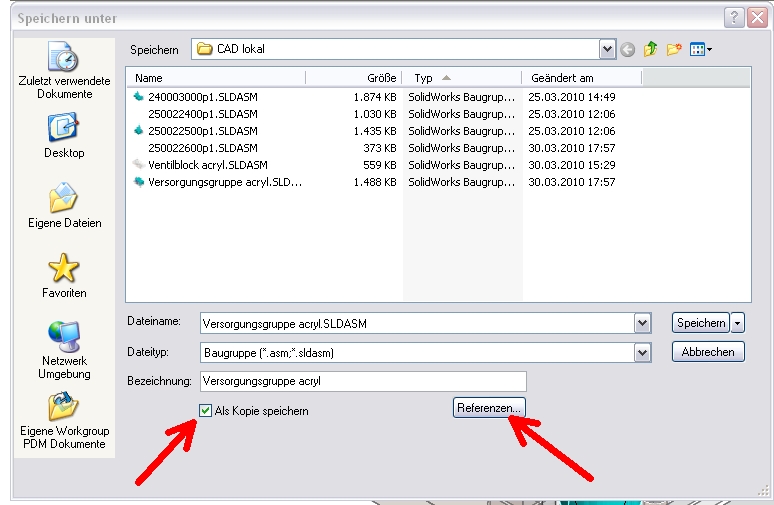Click into the Dateiname text field
Screen dimensions: 774x505
[x=418, y=323]
